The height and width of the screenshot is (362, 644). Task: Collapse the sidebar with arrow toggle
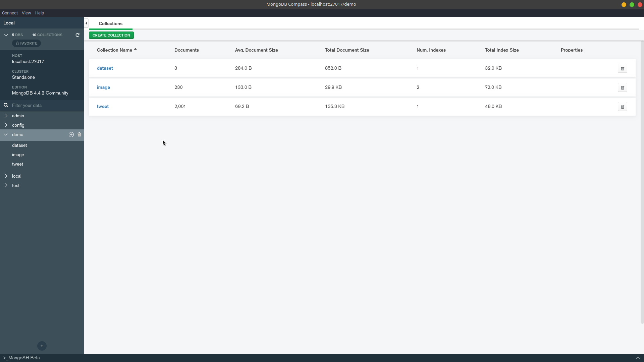pos(86,23)
